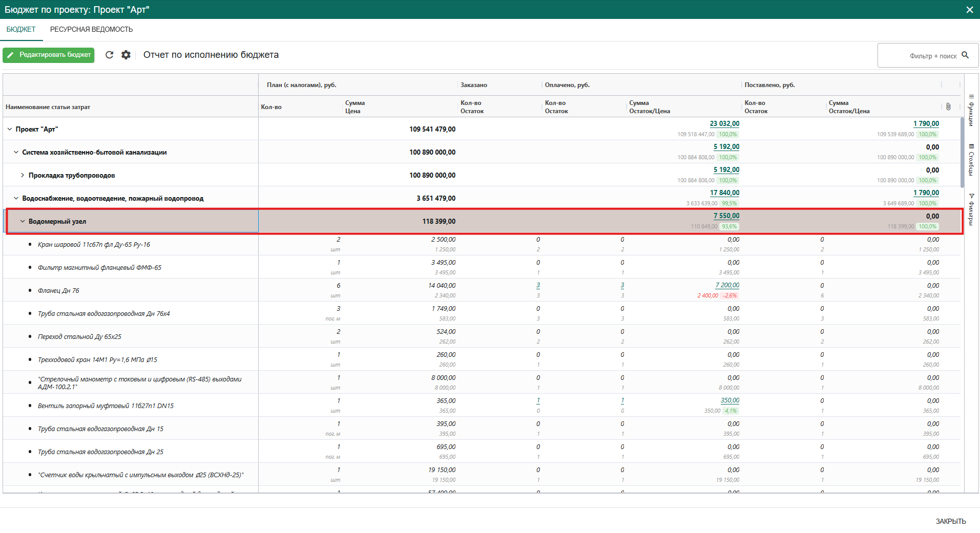Expand the Прокладка трубопроводов row
Image resolution: width=980 pixels, height=533 pixels.
pyautogui.click(x=23, y=175)
